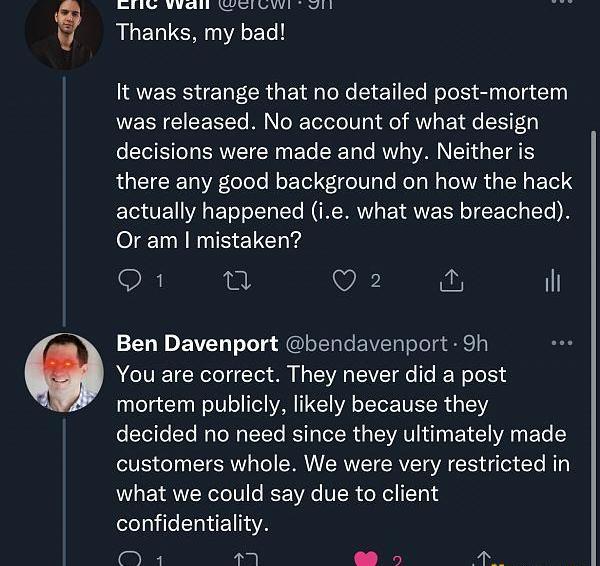This screenshot has height=566, width=600.
Task: Reply to Ben Davenport's tweet
Action: pos(130,559)
